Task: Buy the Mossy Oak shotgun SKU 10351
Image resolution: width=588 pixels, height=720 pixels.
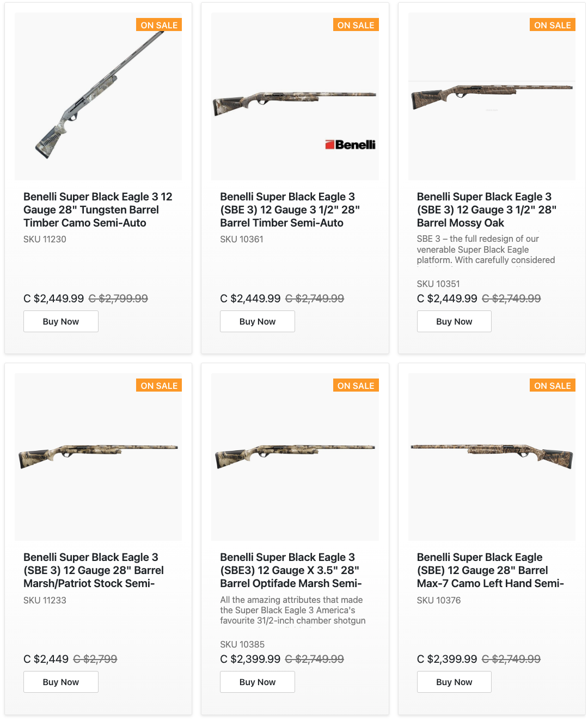Action: (x=454, y=321)
